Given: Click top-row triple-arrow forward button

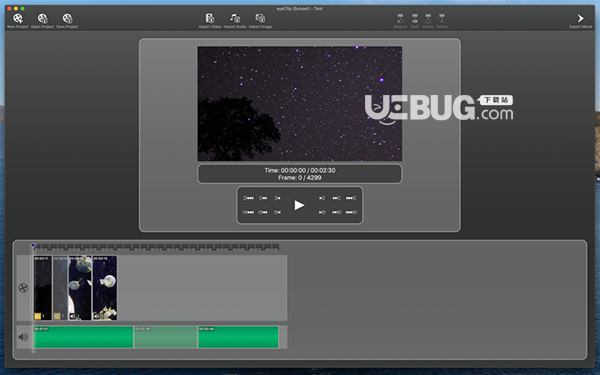Looking at the screenshot, I should pos(351,198).
